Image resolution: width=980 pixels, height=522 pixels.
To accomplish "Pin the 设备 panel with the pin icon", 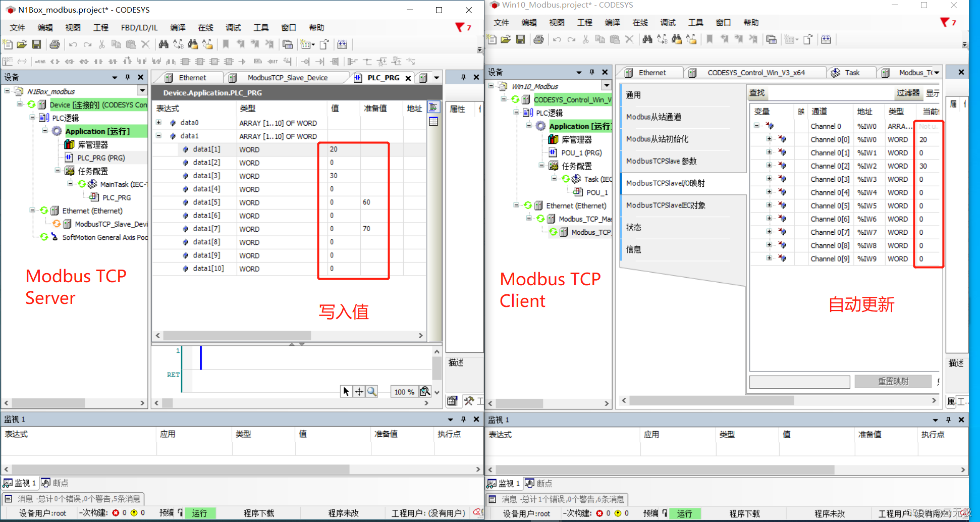I will point(127,77).
